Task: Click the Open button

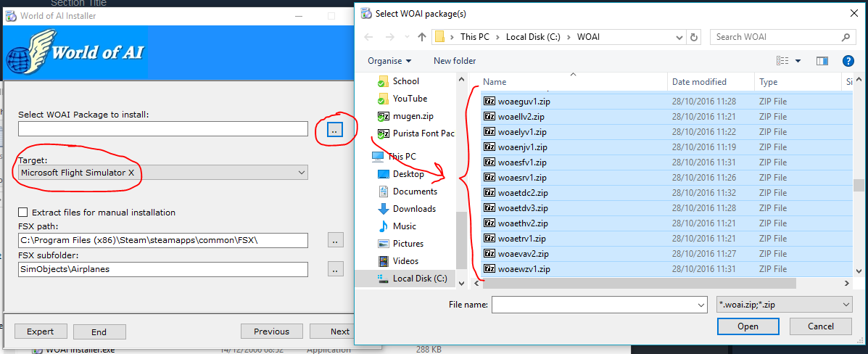Action: (748, 326)
